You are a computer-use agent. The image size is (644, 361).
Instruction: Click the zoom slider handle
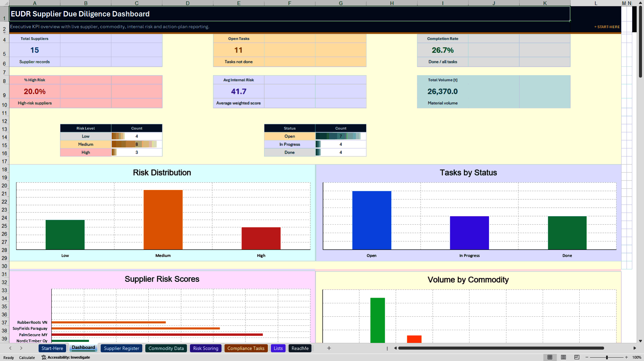coord(607,357)
